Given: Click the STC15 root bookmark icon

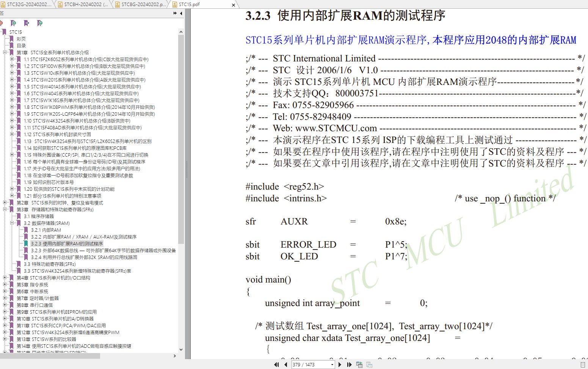Looking at the screenshot, I should coord(4,32).
